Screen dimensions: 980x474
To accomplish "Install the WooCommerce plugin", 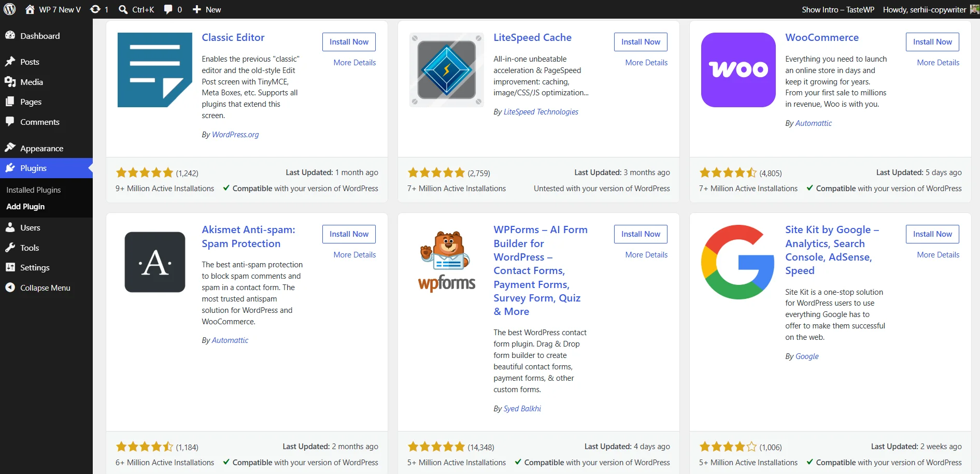I will (x=932, y=42).
